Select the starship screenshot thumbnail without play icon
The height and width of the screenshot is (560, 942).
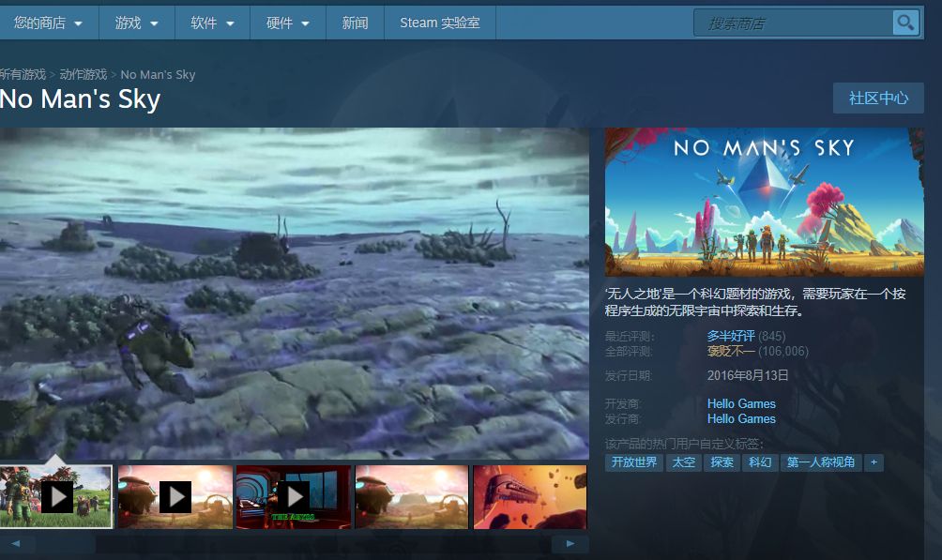[412, 497]
